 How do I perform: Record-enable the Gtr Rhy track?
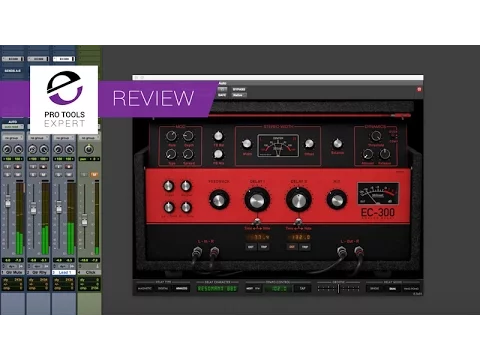pos(43,167)
